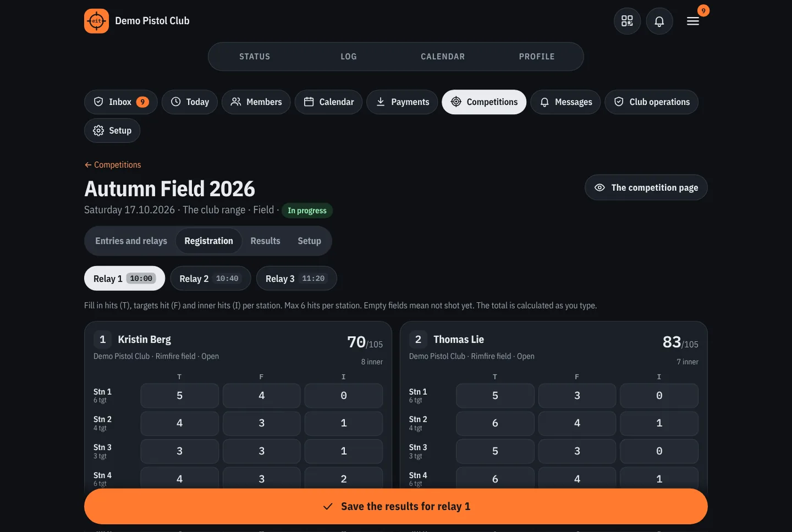Edit Thomas Lie Stn 2 targets field
The image size is (792, 532).
tap(577, 423)
